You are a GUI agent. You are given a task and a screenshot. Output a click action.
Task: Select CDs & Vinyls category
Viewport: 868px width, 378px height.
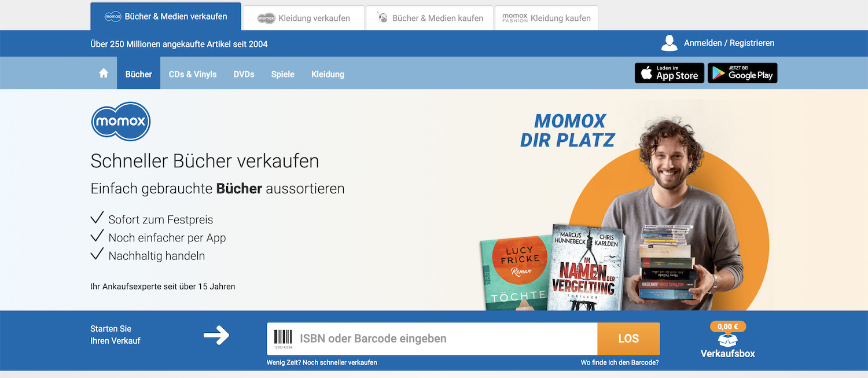click(193, 74)
